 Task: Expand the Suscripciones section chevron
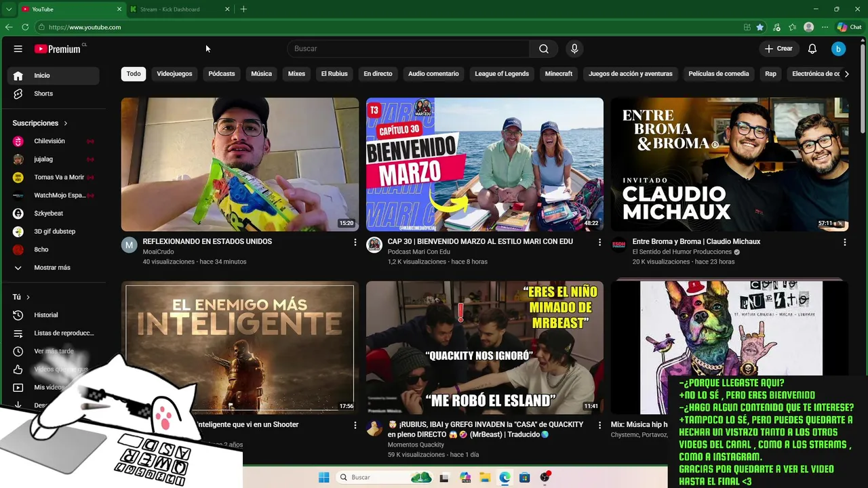click(66, 123)
